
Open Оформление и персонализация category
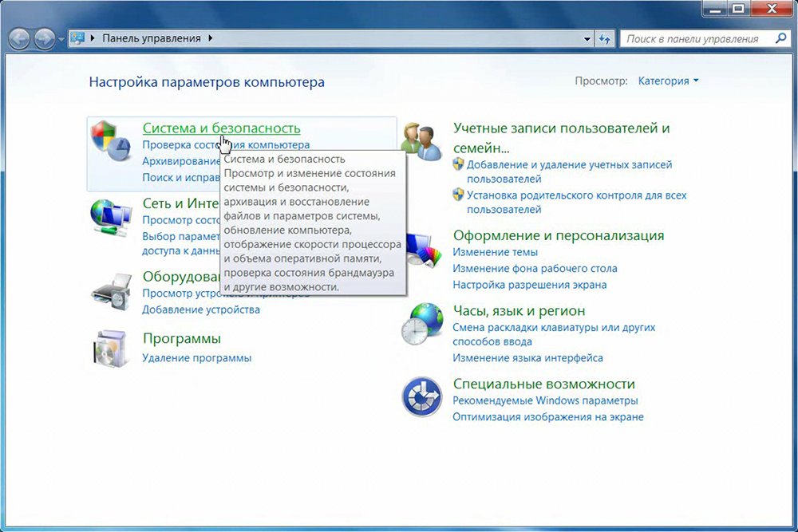[559, 235]
